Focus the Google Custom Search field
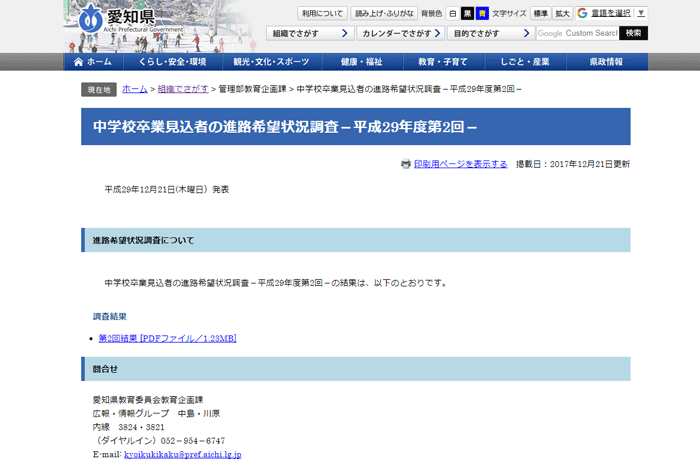Screen dimensions: 700x467 point(577,33)
